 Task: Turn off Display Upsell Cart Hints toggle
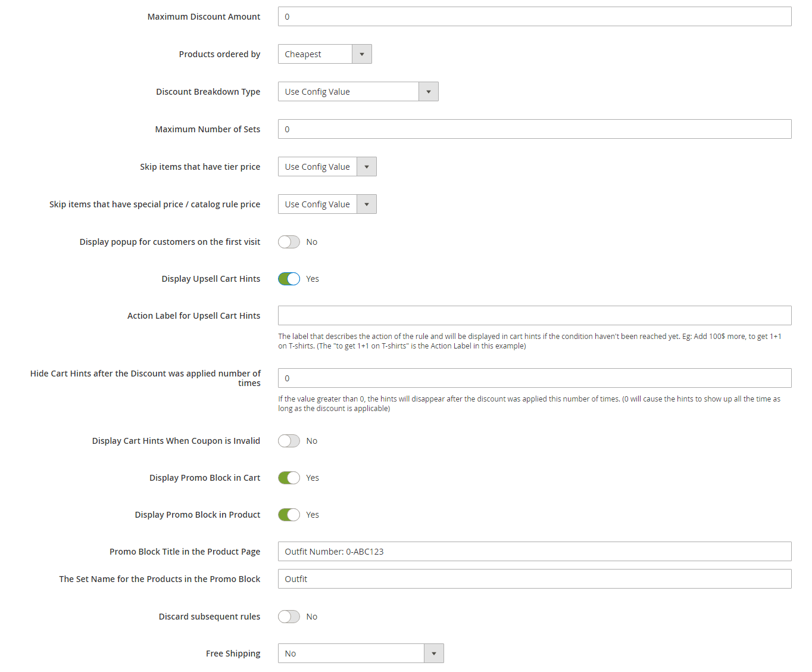289,279
